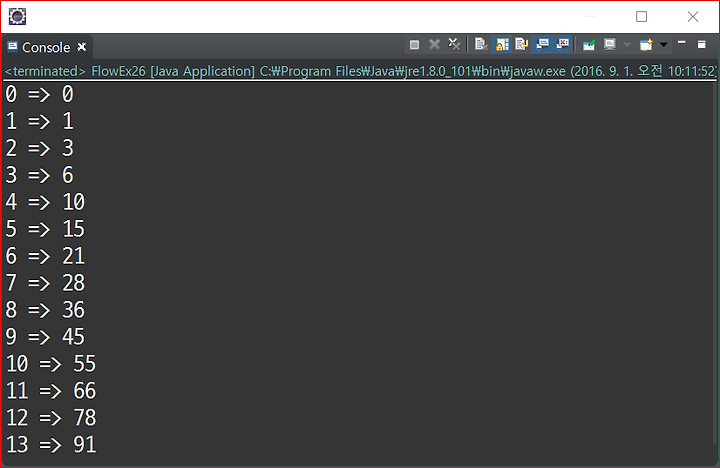
Task: Click output line '12 => 78'
Action: (51, 418)
